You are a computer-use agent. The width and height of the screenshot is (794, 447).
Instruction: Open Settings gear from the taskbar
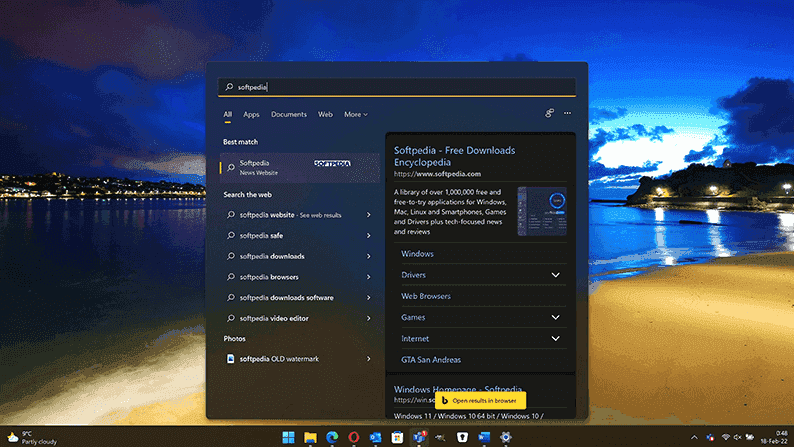(x=505, y=437)
